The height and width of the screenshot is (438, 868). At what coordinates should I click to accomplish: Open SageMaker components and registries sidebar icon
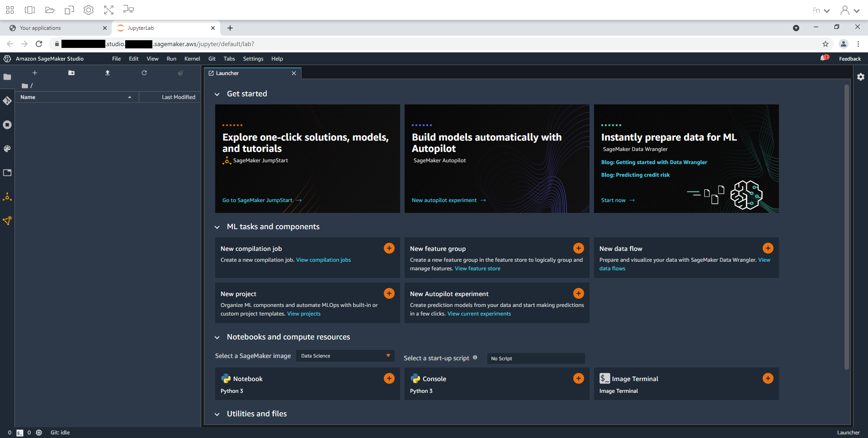(x=7, y=221)
